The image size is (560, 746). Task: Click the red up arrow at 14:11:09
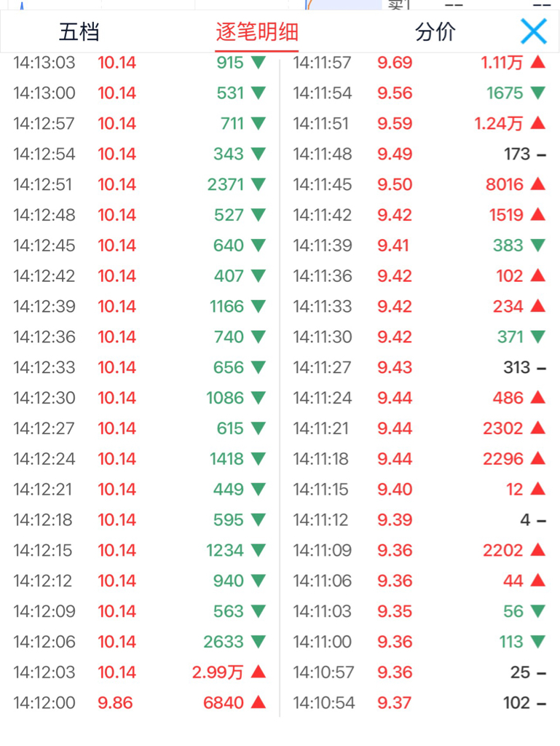tap(537, 550)
